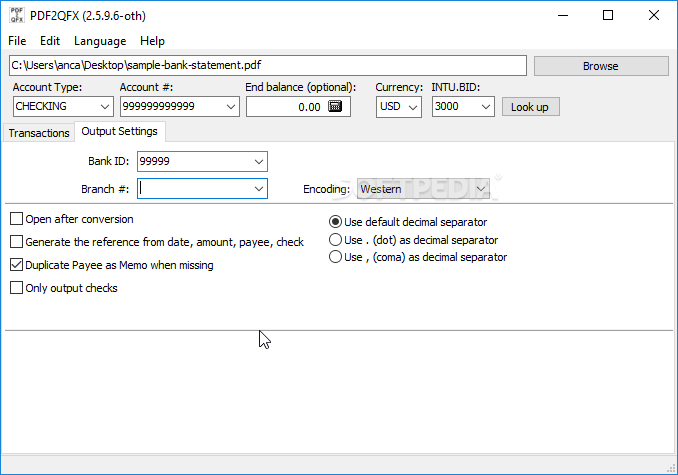
Task: Choose comma as decimal separator
Action: coord(336,257)
